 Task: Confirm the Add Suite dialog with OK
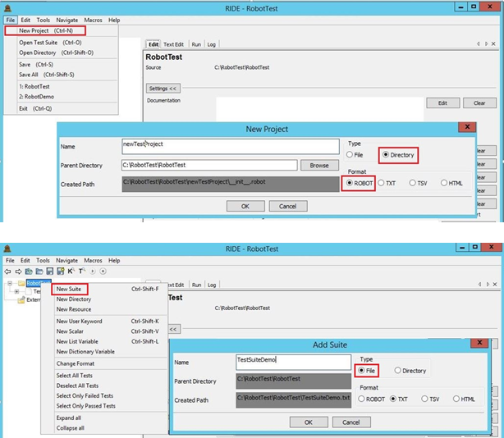[309, 422]
